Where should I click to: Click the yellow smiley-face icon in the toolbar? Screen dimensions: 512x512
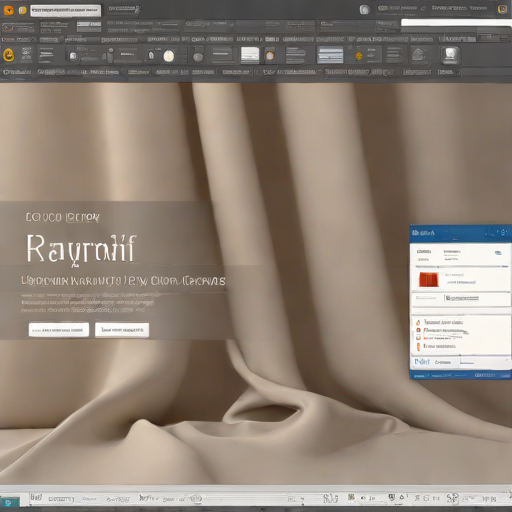9,55
